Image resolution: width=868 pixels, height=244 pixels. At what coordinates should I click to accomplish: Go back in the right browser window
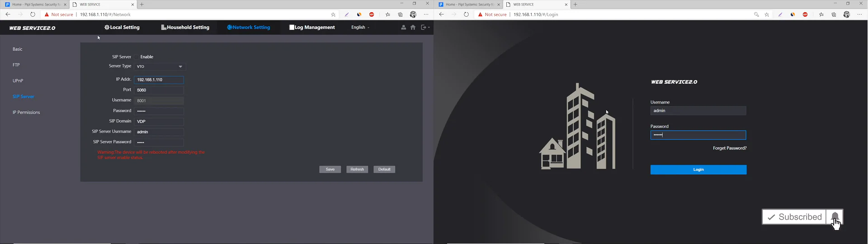click(441, 14)
